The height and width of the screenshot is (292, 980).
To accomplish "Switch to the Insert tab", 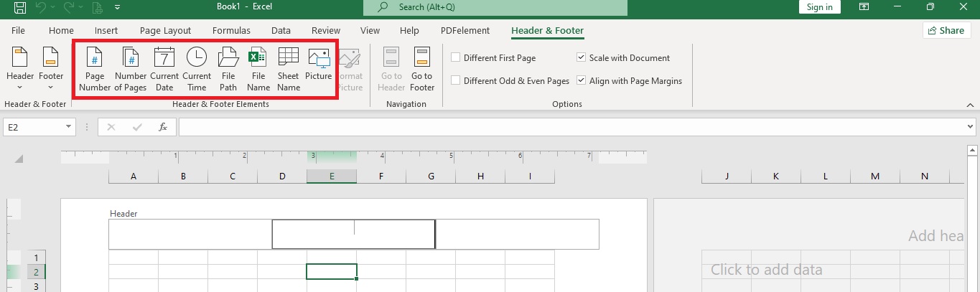I will (106, 31).
